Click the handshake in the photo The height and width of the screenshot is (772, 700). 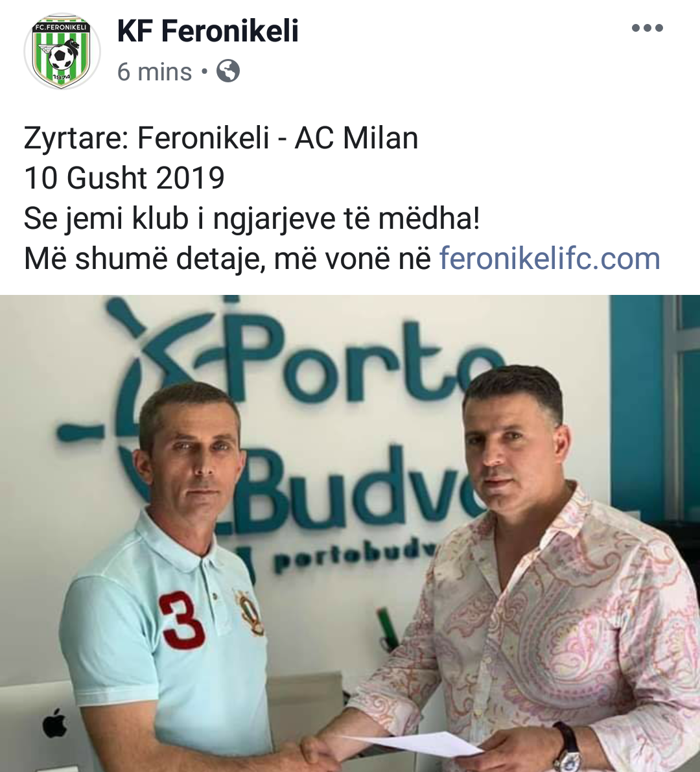pyautogui.click(x=316, y=754)
